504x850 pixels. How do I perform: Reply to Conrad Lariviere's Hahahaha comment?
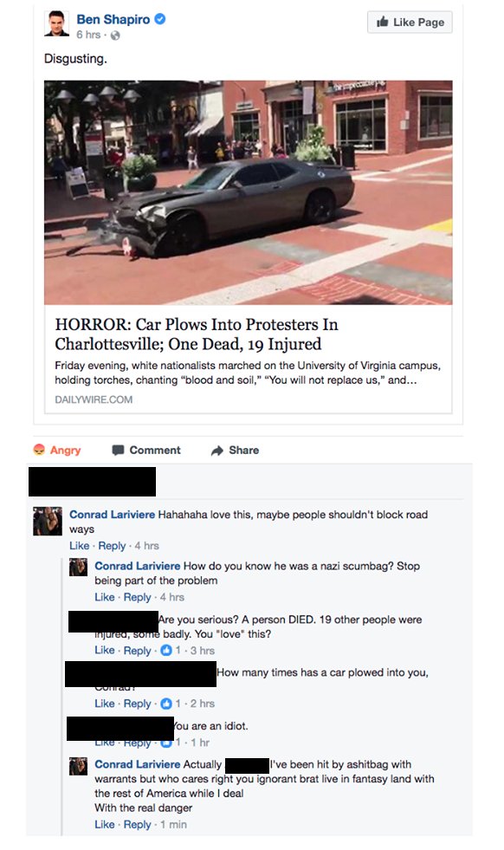(112, 545)
